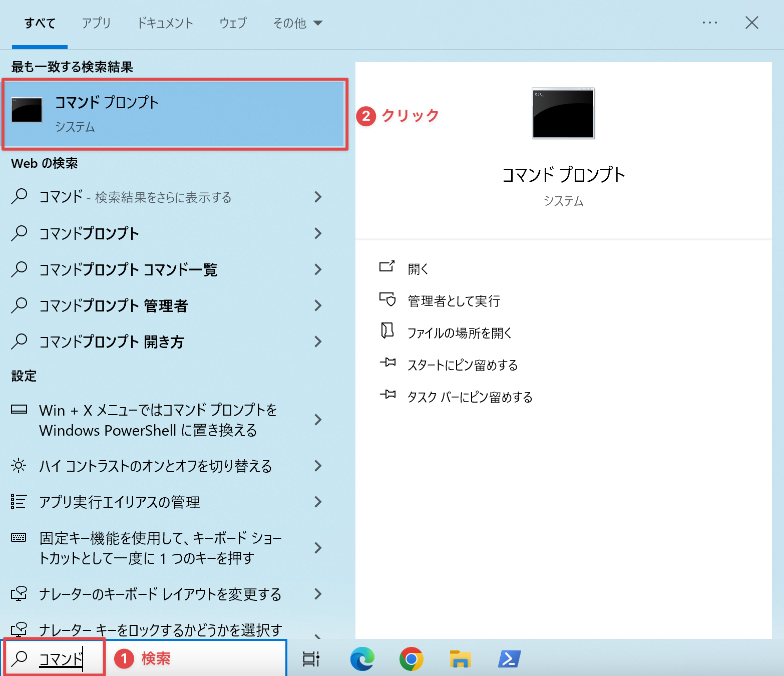Select the ウェブ filter tab
This screenshot has width=784, height=676.
click(x=233, y=23)
